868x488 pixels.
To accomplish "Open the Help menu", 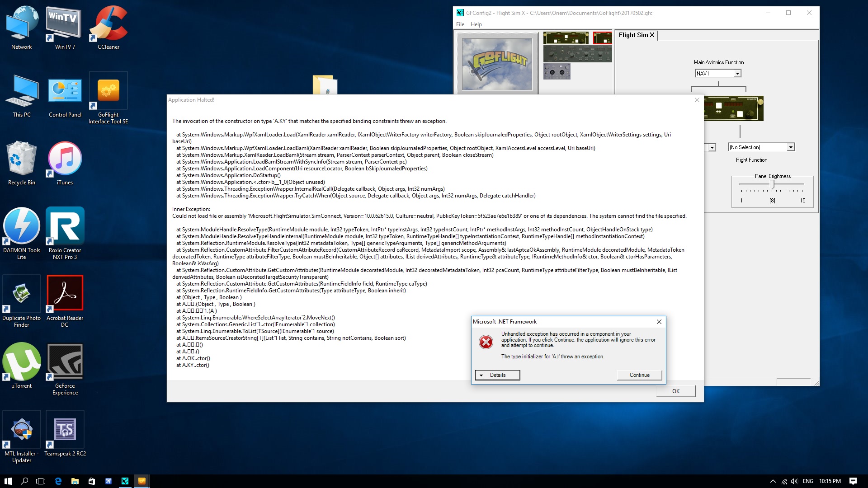I will (x=476, y=24).
